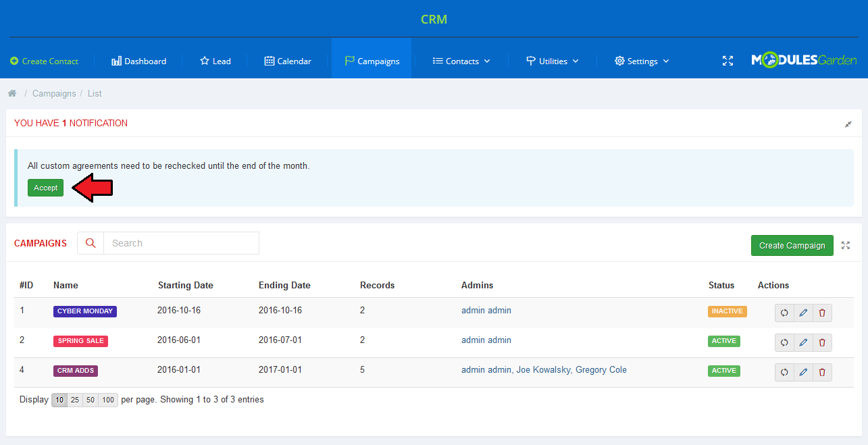Screen dimensions: 868x445
Task: Refresh the CRM Adds campaign
Action: click(x=784, y=372)
